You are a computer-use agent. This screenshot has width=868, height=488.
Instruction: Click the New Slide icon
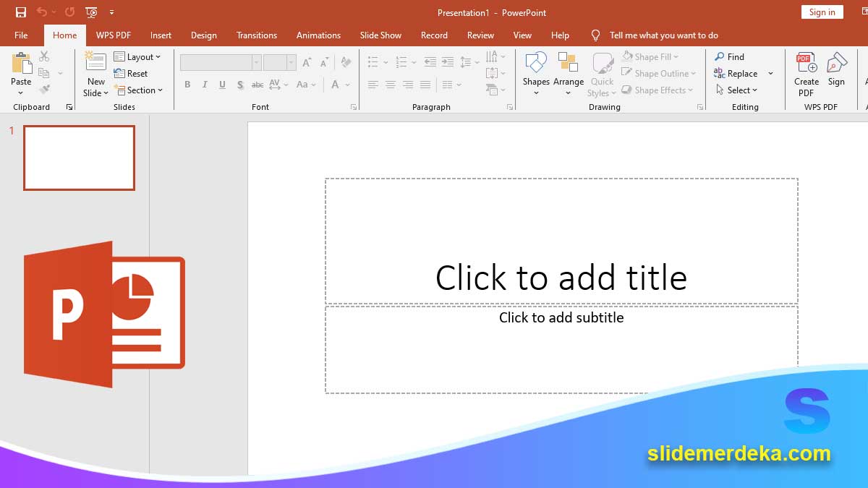[95, 62]
